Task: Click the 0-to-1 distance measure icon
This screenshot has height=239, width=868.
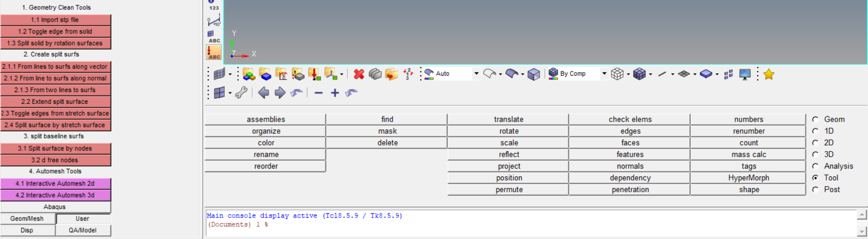Action: point(214,21)
